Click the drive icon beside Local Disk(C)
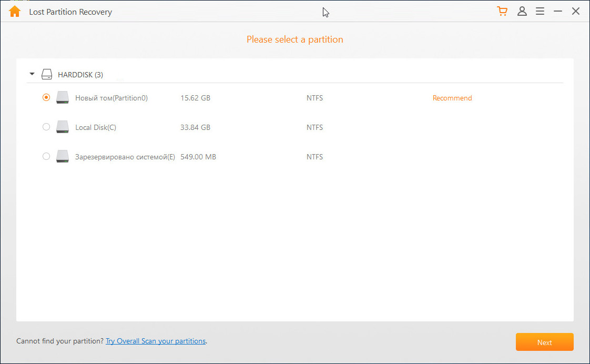Screen dimensions: 590x364 (63, 127)
